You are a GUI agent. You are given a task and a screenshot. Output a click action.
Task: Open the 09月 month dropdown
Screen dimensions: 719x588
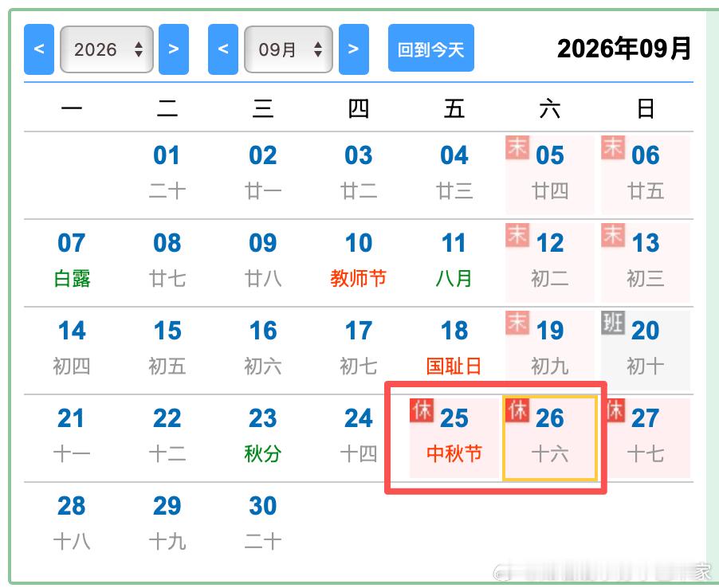[x=289, y=49]
